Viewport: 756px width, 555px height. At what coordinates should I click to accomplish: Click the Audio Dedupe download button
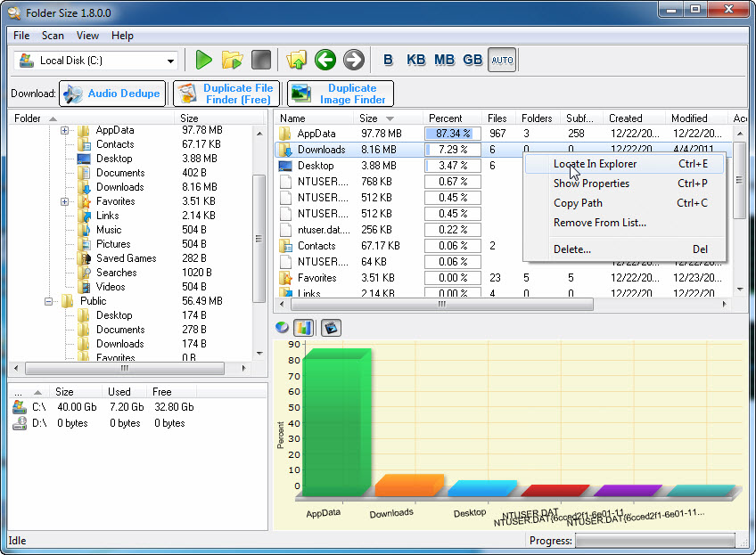(x=112, y=94)
